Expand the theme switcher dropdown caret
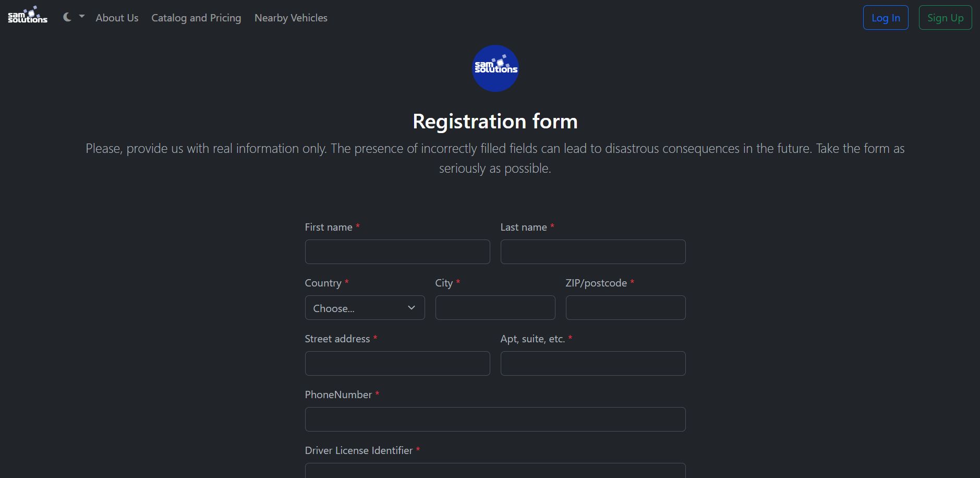 point(82,17)
